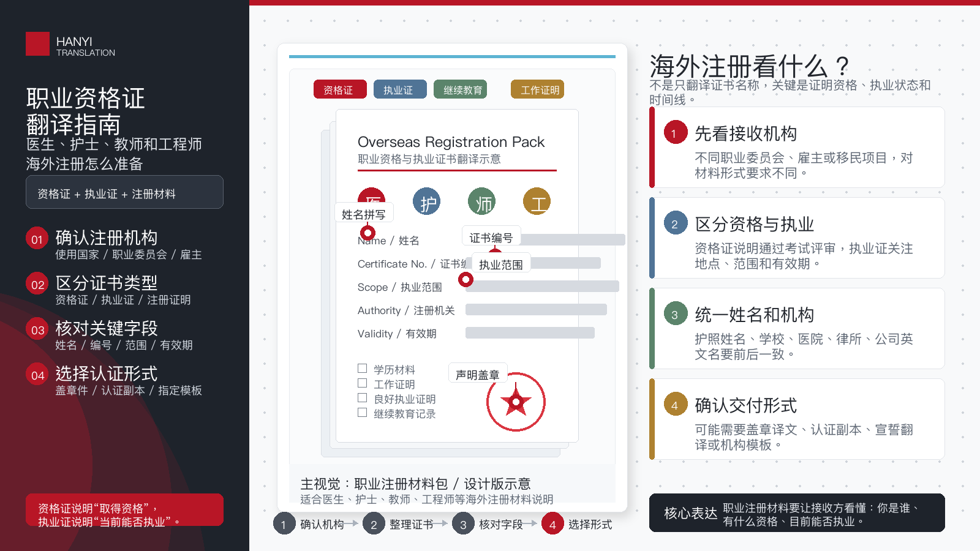980x551 pixels.
Task: Click the 整理证书 label in the bottom steps
Action: (412, 525)
